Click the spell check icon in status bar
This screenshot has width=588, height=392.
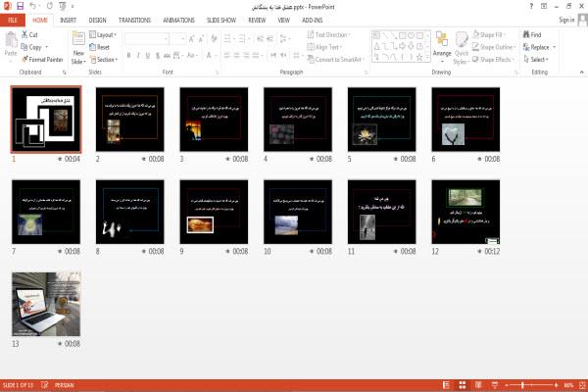[45, 385]
